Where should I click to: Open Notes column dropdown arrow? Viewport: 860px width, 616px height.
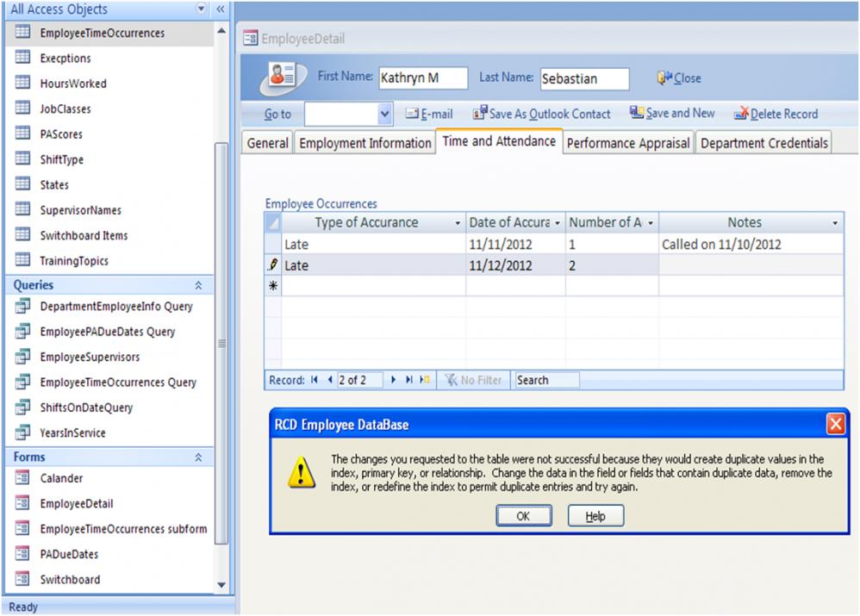click(x=835, y=222)
